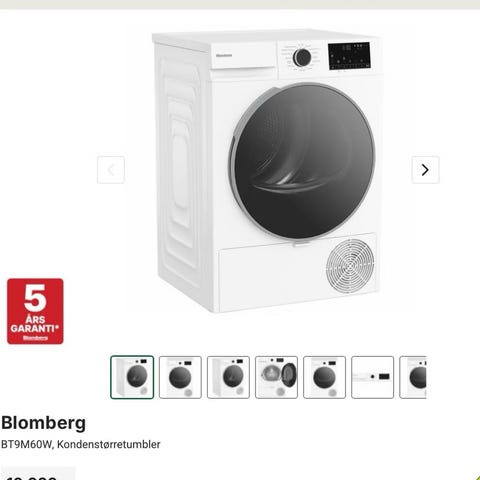Viewport: 480px width, 480px height.
Task: Go to the next product image
Action: 425,170
